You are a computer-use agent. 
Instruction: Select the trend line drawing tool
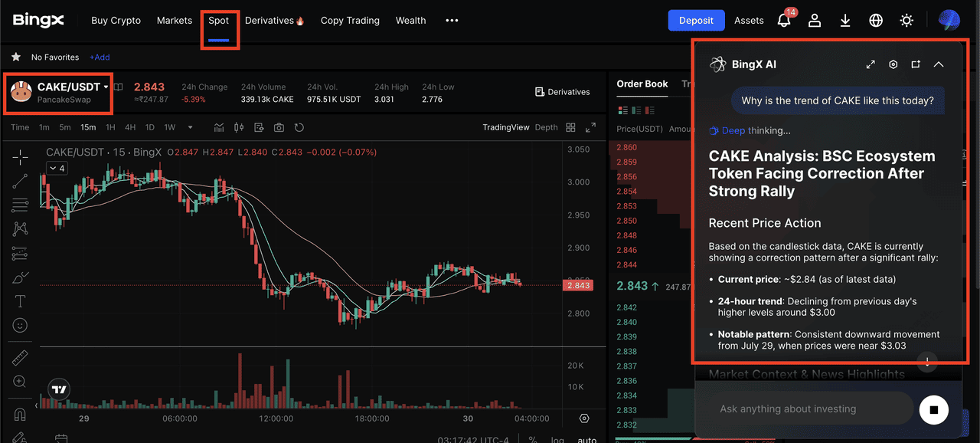point(21,181)
